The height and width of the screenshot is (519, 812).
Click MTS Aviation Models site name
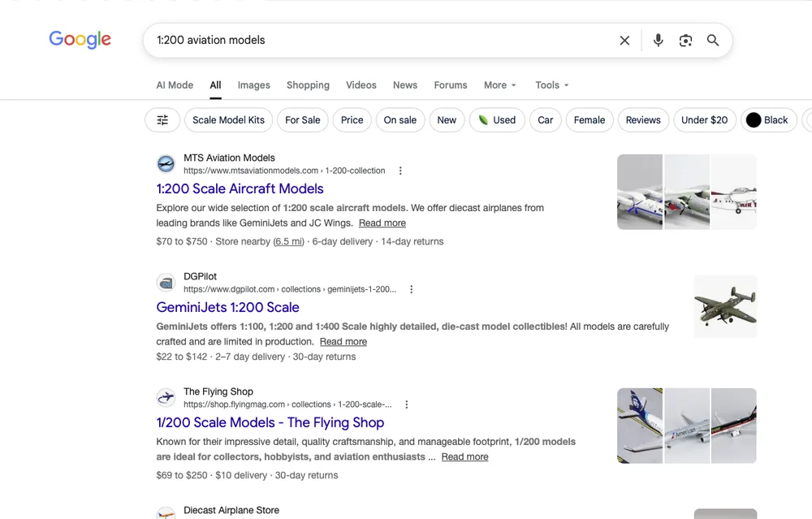point(230,158)
